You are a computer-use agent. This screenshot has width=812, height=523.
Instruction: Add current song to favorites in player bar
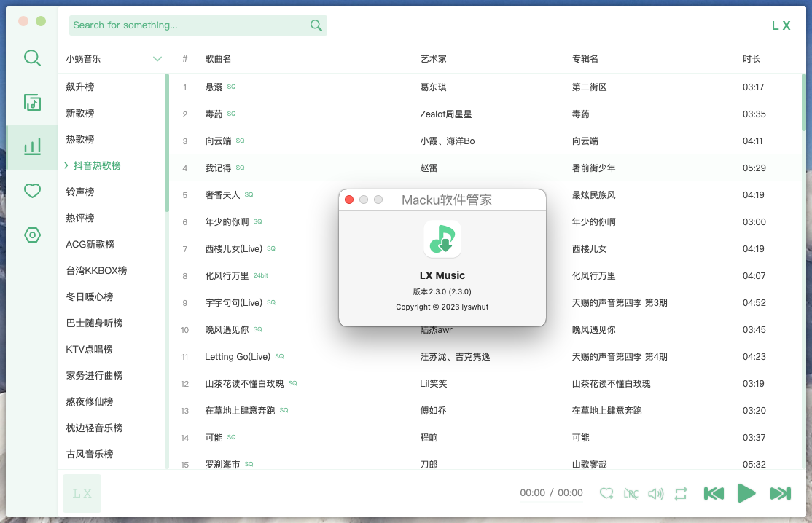click(x=606, y=494)
